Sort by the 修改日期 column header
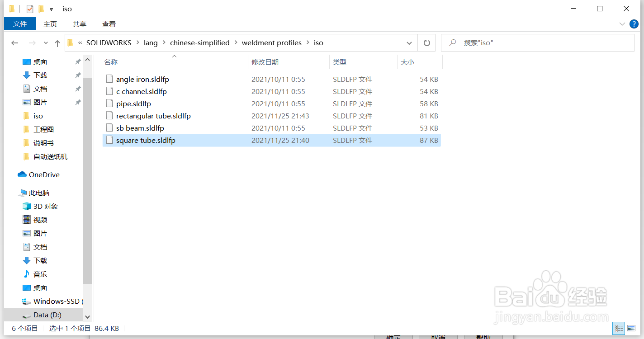The height and width of the screenshot is (339, 644). click(289, 62)
